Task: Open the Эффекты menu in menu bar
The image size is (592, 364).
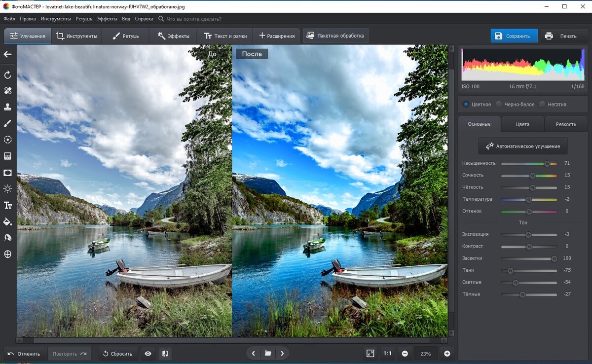Action: click(107, 19)
